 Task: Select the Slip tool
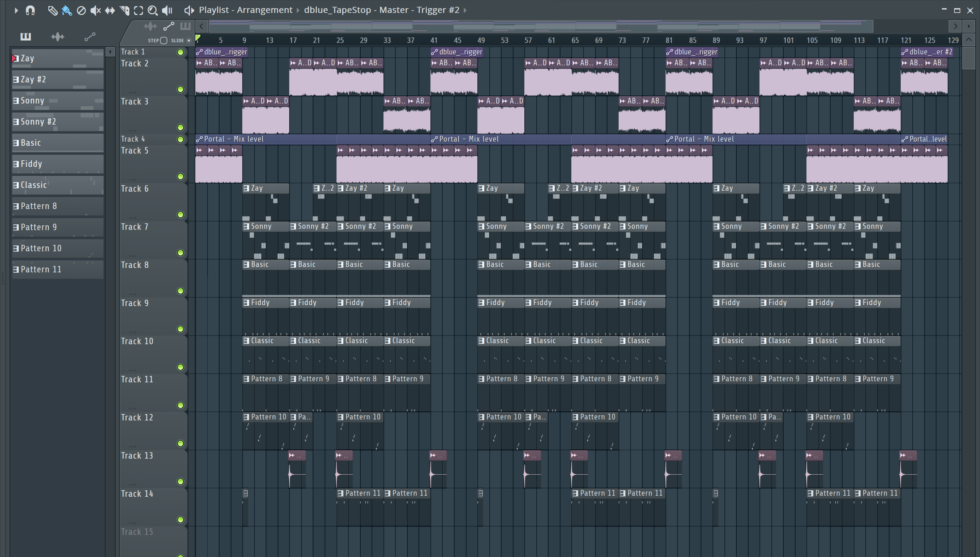click(110, 10)
